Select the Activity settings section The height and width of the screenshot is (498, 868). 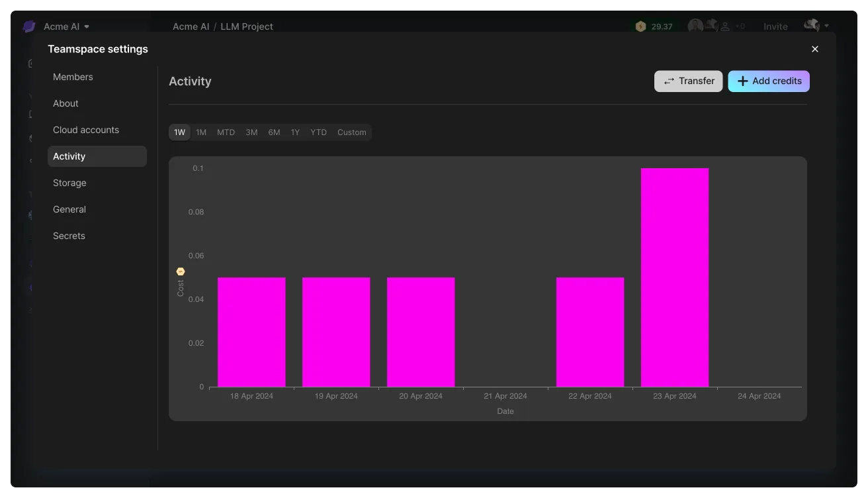pyautogui.click(x=97, y=156)
